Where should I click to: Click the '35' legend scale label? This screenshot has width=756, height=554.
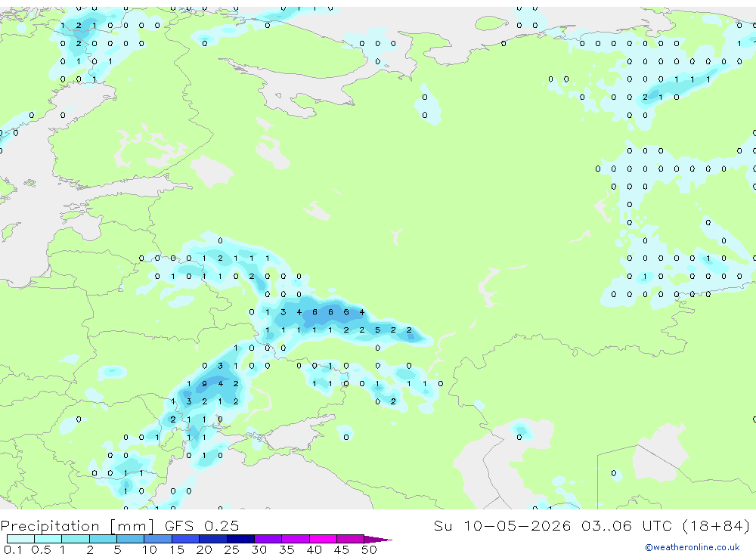(x=287, y=549)
